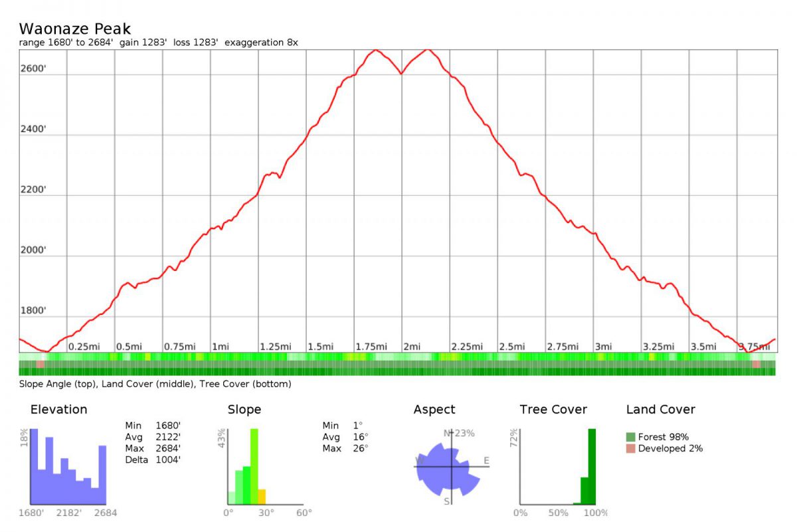Click the E direction label on Aspect compass
Screen dimensions: 797x532
[486, 461]
